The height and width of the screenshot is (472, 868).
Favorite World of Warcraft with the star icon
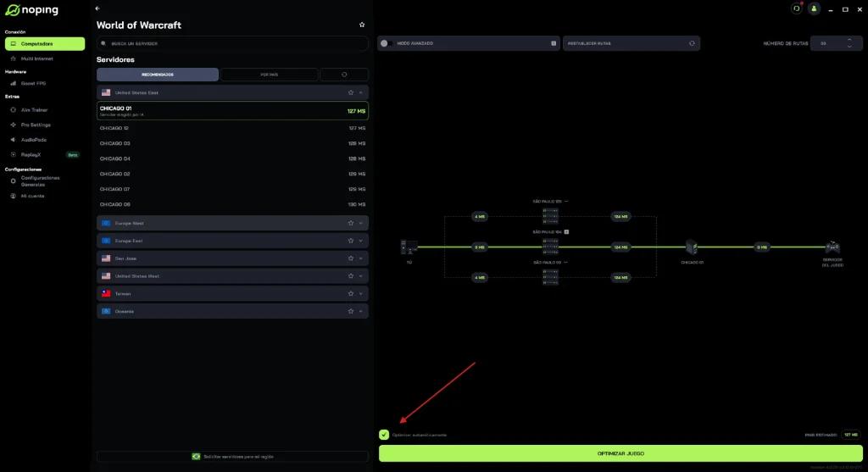click(362, 25)
